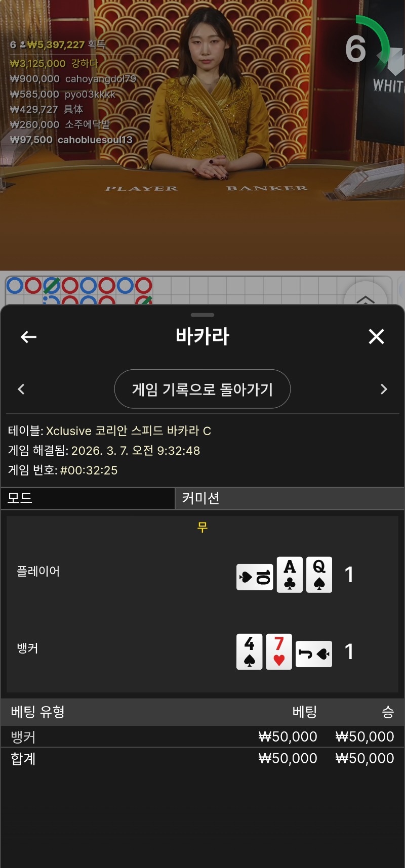Go to next game record chevron
The width and height of the screenshot is (405, 868).
pyautogui.click(x=384, y=389)
